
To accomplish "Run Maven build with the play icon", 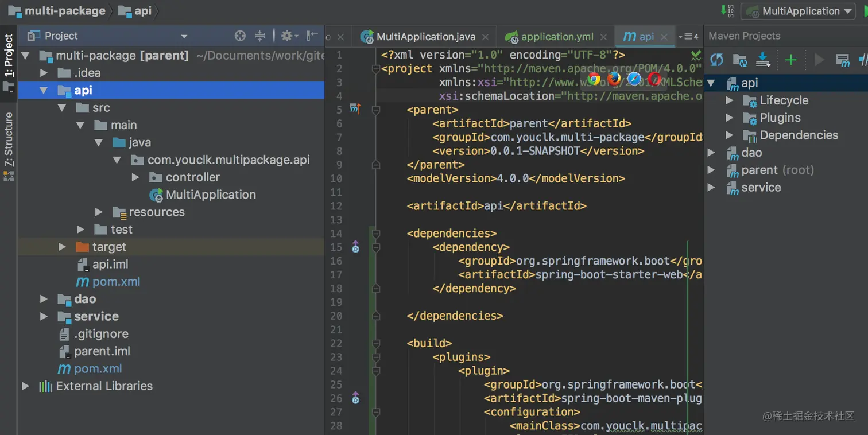I will (x=819, y=59).
